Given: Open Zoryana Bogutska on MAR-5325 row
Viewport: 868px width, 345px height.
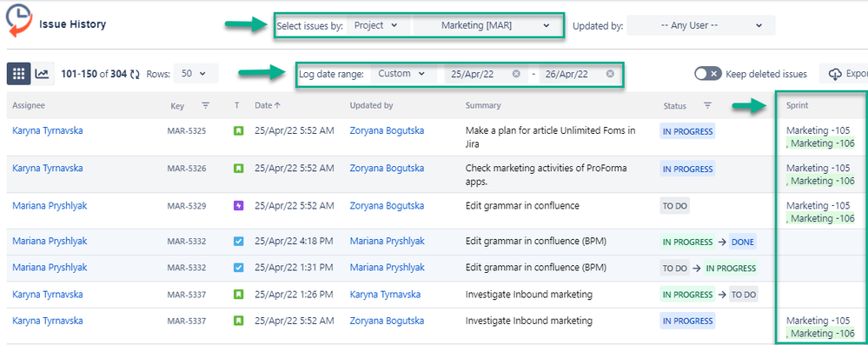Looking at the screenshot, I should tap(387, 130).
